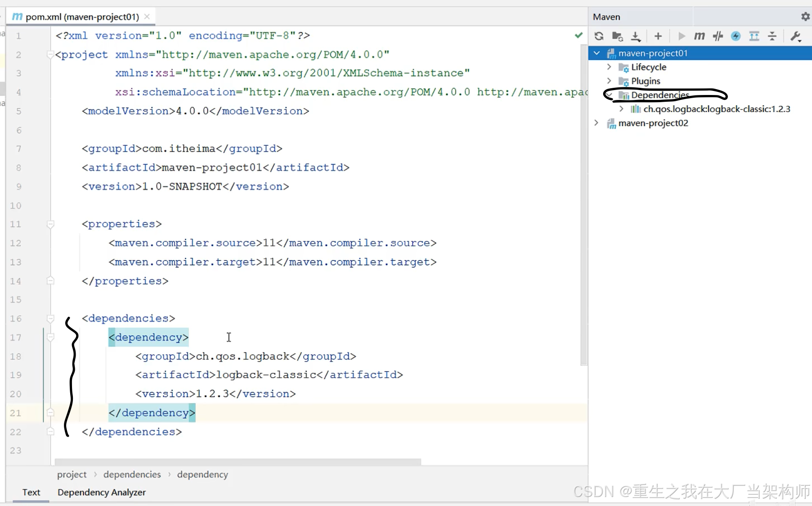Viewport: 812px width, 506px height.
Task: Download sources and documentation via Maven toolbar
Action: 636,36
